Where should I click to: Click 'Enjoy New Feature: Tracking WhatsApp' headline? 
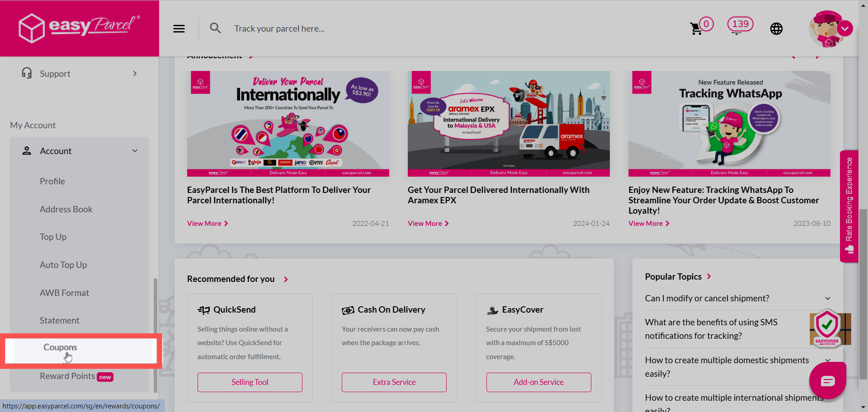[723, 200]
